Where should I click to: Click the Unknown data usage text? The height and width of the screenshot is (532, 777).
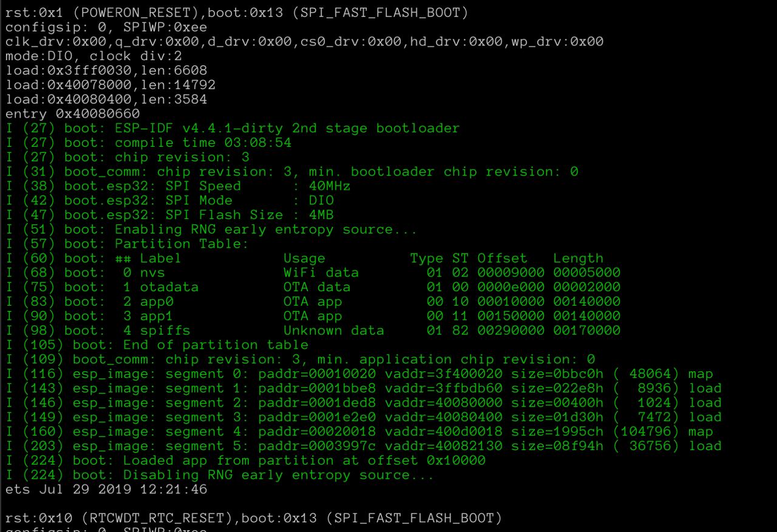pos(334,331)
